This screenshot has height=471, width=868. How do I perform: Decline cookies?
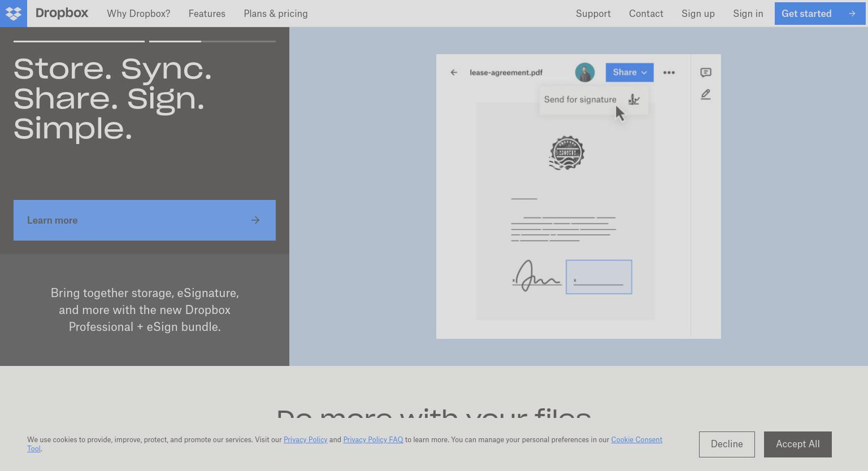click(x=727, y=444)
